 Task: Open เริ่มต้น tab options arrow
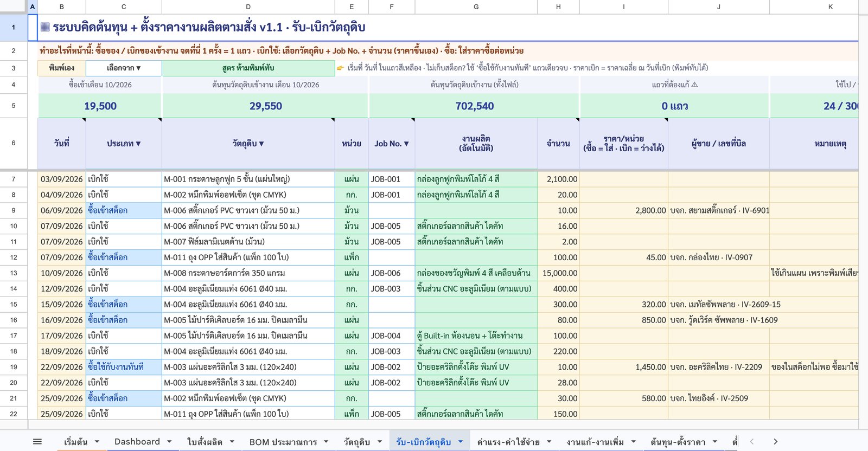click(97, 442)
